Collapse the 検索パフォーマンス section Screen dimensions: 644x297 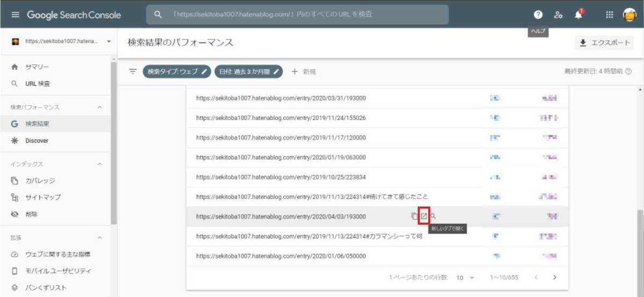[100, 107]
